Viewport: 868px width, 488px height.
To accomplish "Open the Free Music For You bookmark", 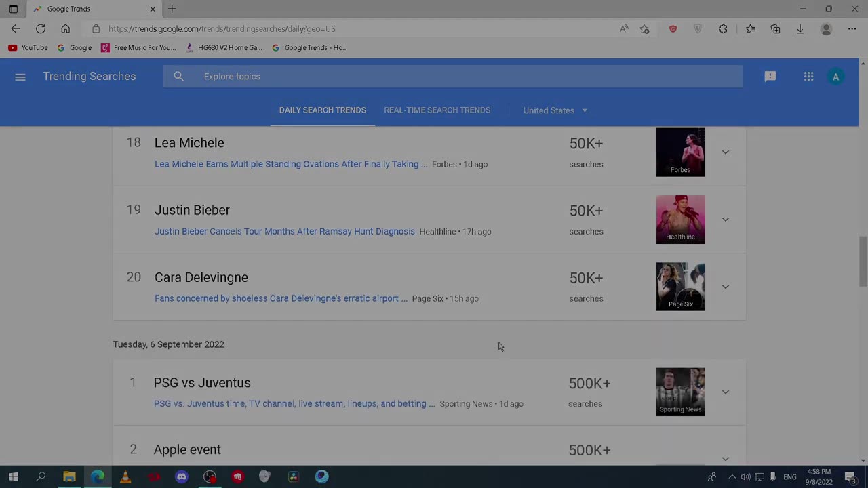I will coord(138,47).
